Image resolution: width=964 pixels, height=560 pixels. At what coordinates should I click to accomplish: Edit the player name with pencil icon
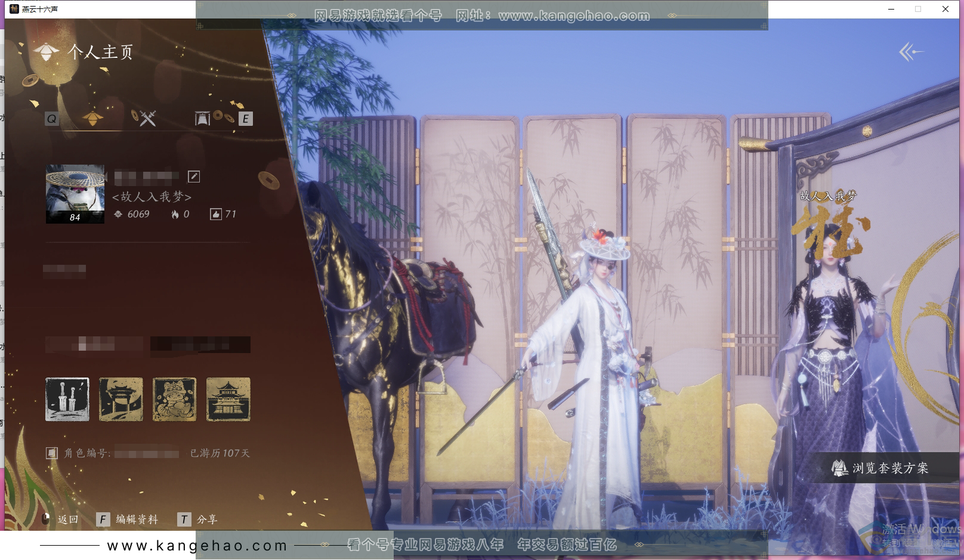(x=194, y=177)
